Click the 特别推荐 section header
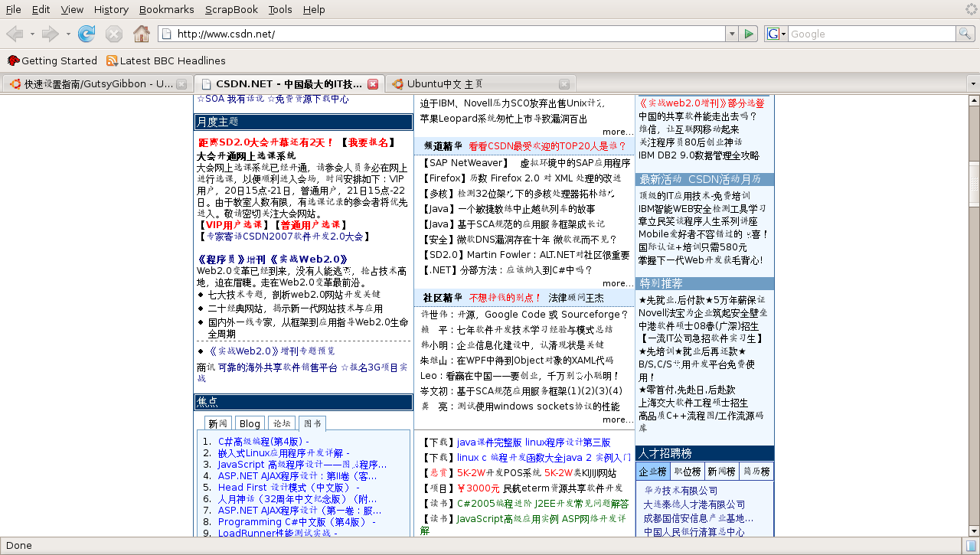 [x=704, y=284]
